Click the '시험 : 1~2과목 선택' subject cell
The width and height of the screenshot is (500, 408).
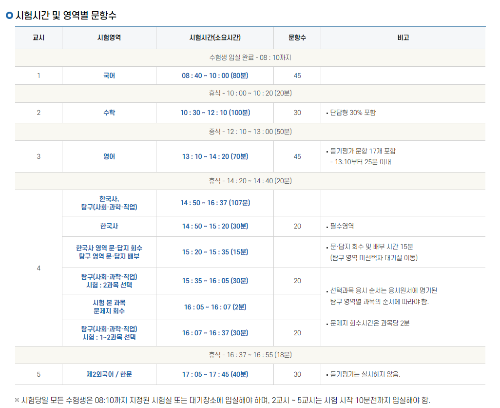(x=109, y=333)
